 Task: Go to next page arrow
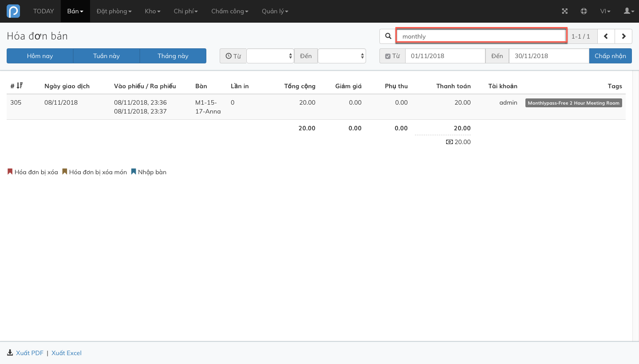coord(623,36)
